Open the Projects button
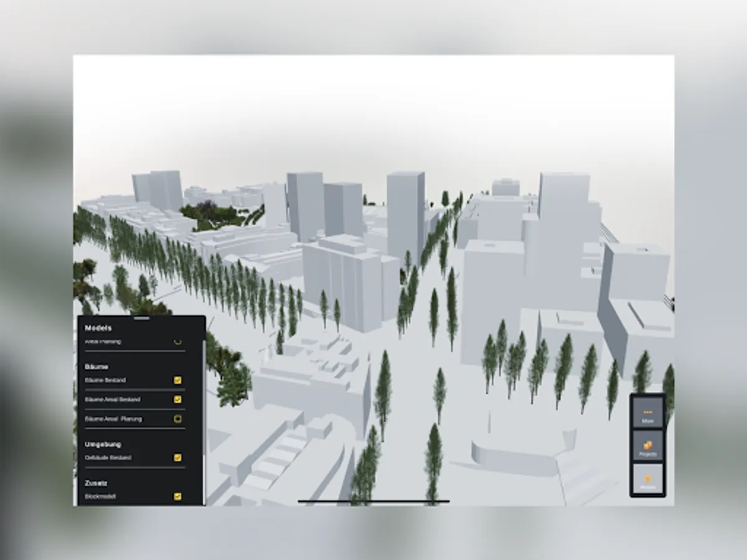 point(647,446)
